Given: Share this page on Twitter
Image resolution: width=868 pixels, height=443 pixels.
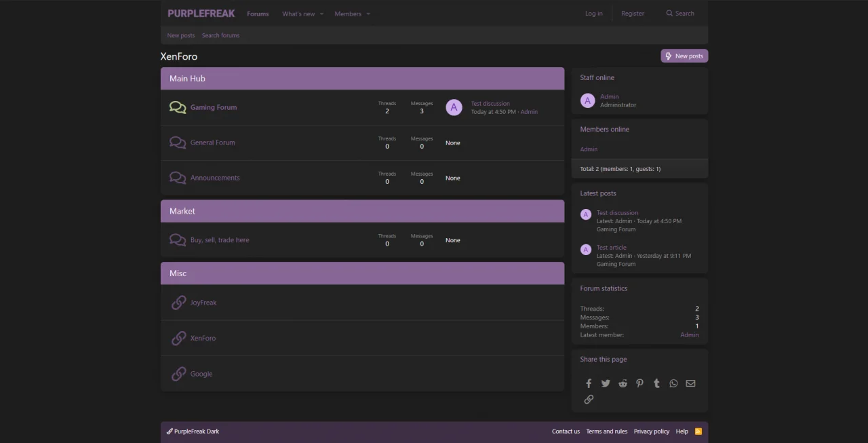Looking at the screenshot, I should [606, 383].
